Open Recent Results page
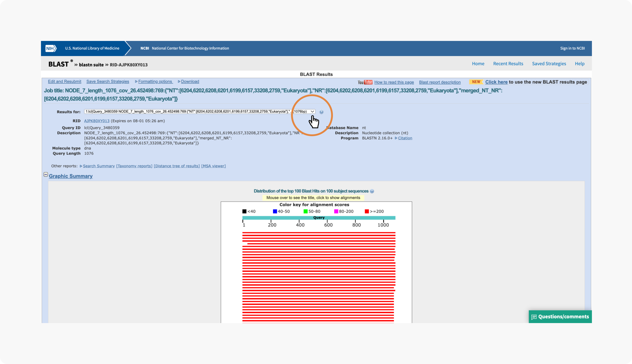 (508, 63)
